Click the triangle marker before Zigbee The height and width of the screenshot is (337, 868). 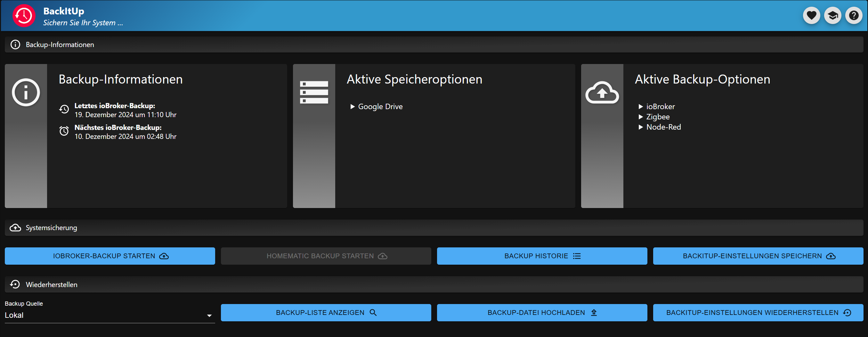point(641,117)
